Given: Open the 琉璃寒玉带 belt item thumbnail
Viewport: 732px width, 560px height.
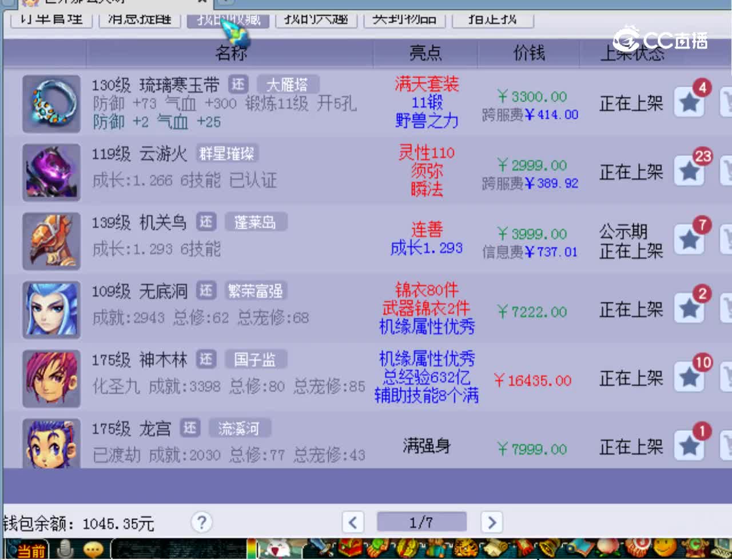Looking at the screenshot, I should 51,104.
